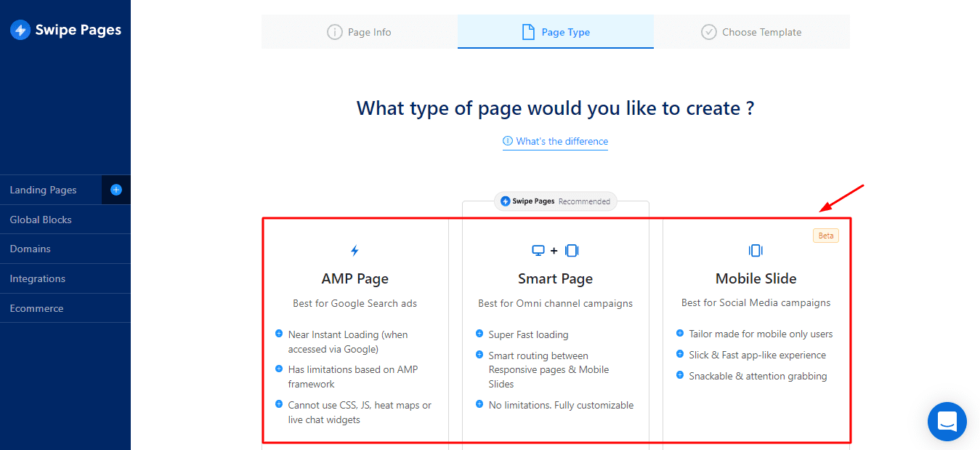
Task: Click the page heading about page type
Action: coord(555,108)
